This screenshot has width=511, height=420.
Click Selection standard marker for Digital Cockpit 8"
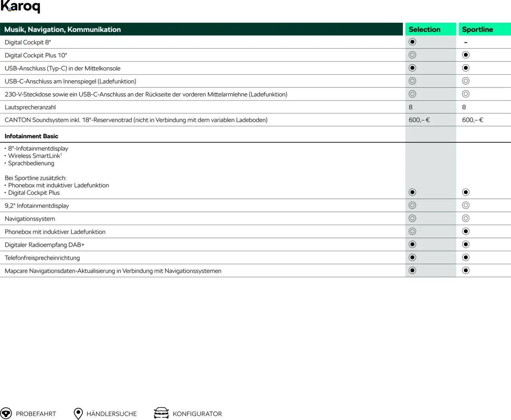click(412, 42)
